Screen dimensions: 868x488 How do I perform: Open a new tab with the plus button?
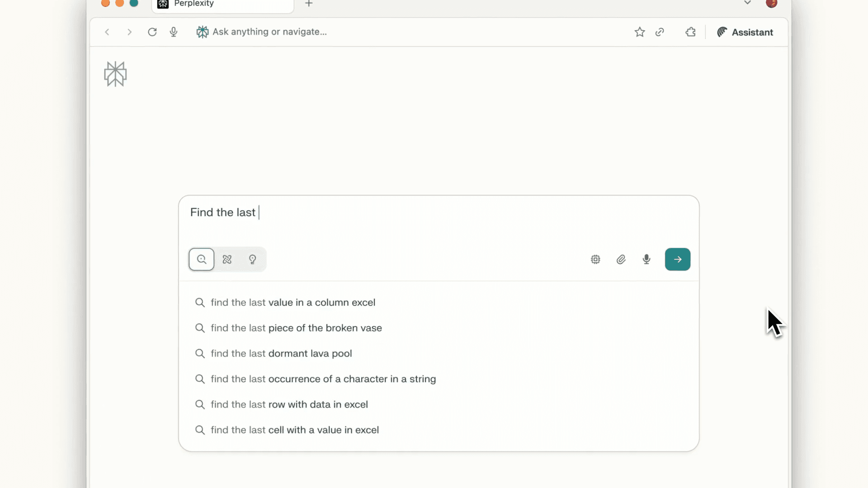click(x=309, y=4)
